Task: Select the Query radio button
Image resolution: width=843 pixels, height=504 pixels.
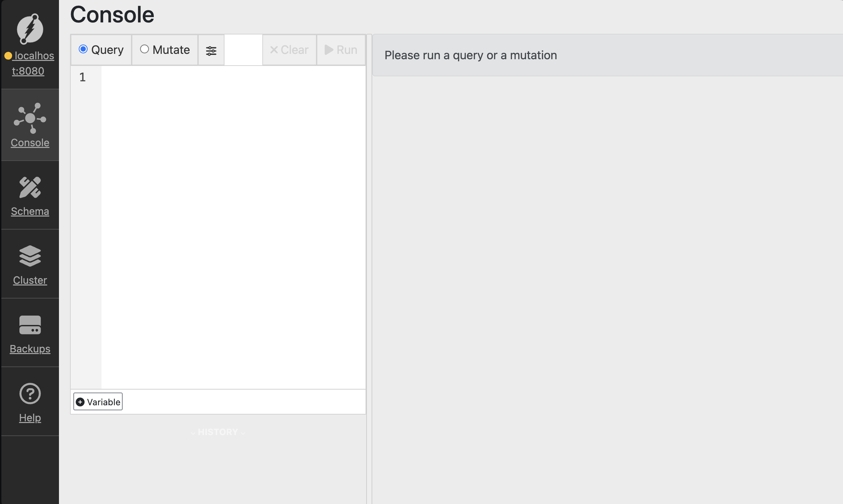Action: 83,49
